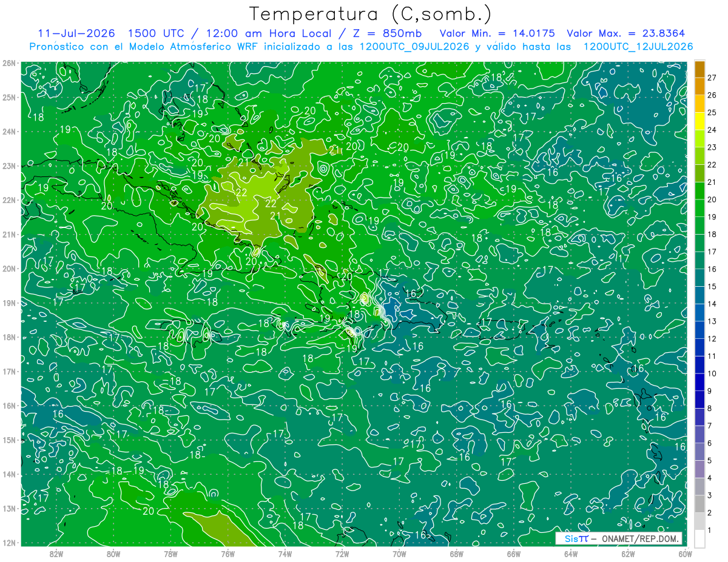Click the color legend label '4'
This screenshot has width=728, height=562.
[x=710, y=478]
